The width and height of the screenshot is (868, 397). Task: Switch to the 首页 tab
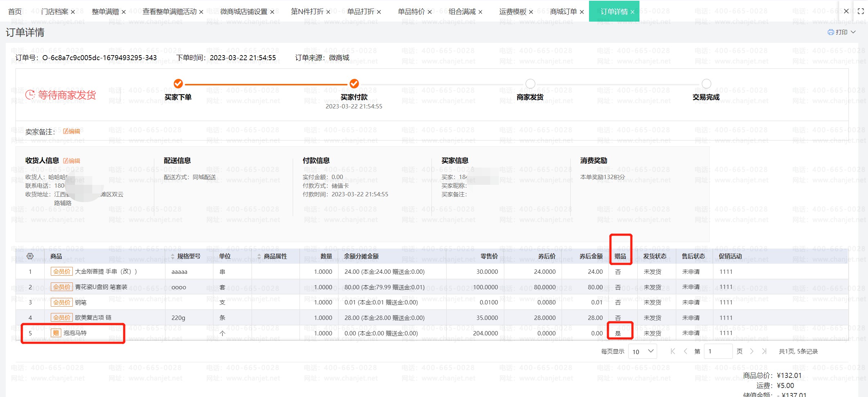click(15, 12)
